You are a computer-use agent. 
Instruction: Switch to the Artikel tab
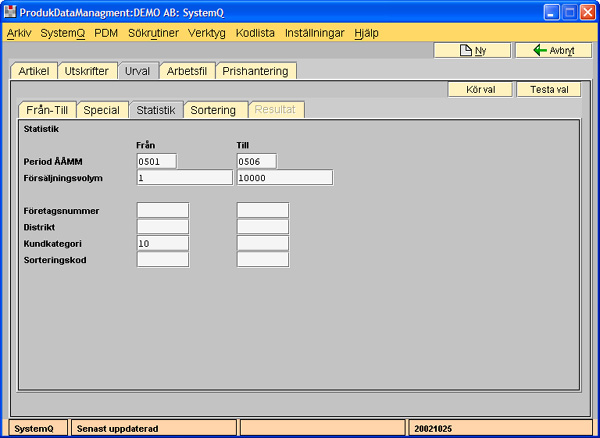[35, 71]
